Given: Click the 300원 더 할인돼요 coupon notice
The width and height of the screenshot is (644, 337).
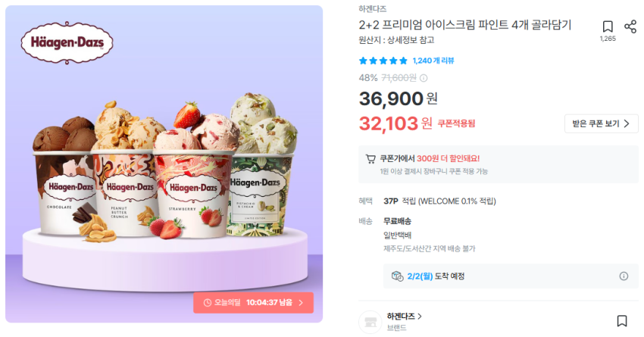Looking at the screenshot, I should tap(448, 158).
